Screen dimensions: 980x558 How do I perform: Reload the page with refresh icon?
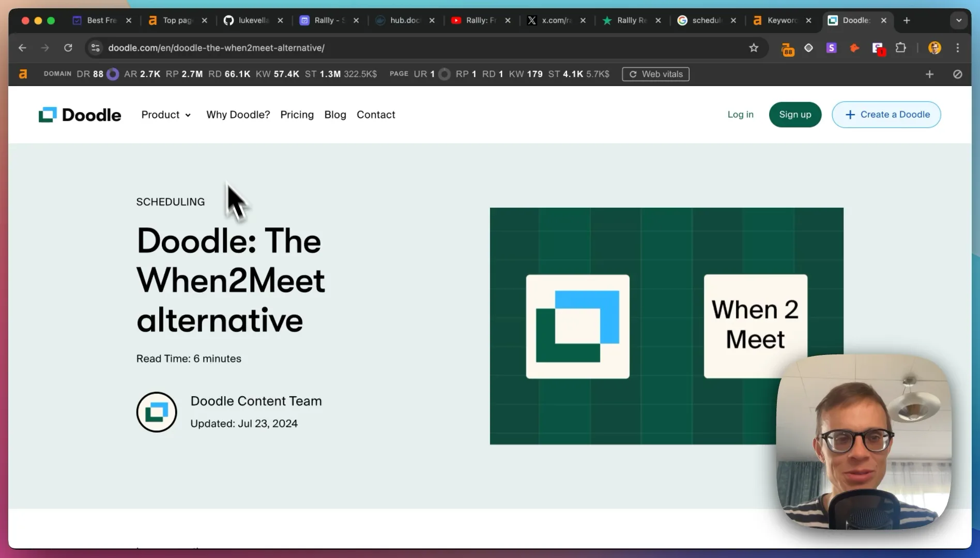[x=68, y=48]
